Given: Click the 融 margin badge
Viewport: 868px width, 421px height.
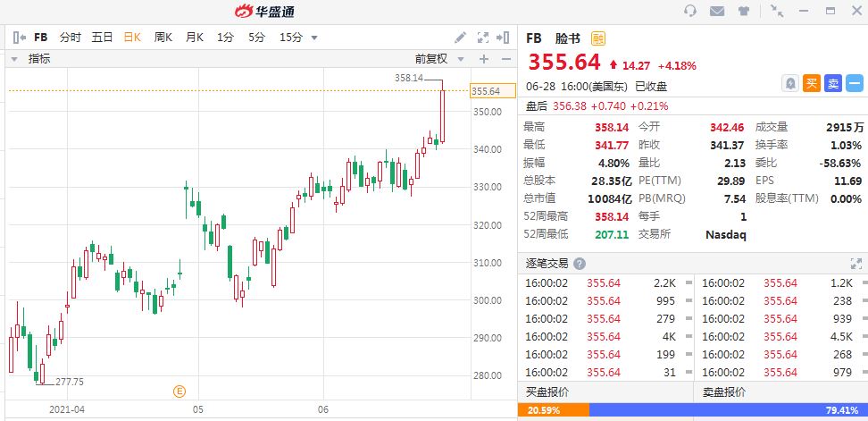Looking at the screenshot, I should coord(597,38).
